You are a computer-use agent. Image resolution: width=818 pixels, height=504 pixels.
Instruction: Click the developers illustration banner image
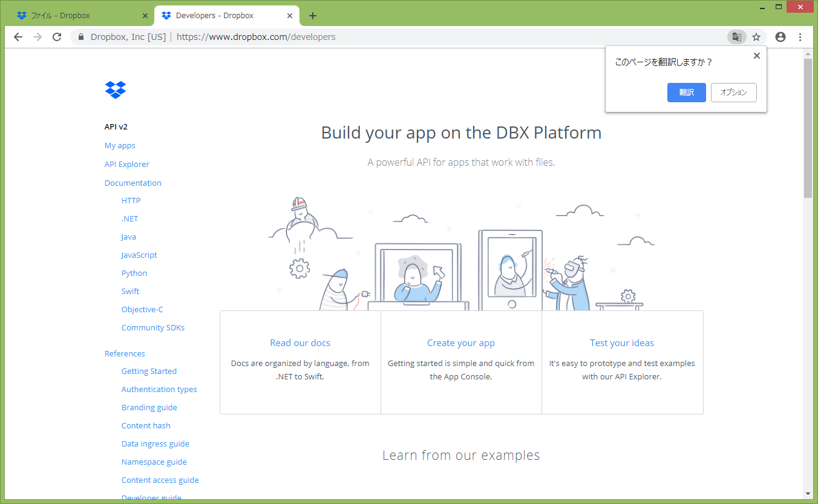(x=461, y=254)
